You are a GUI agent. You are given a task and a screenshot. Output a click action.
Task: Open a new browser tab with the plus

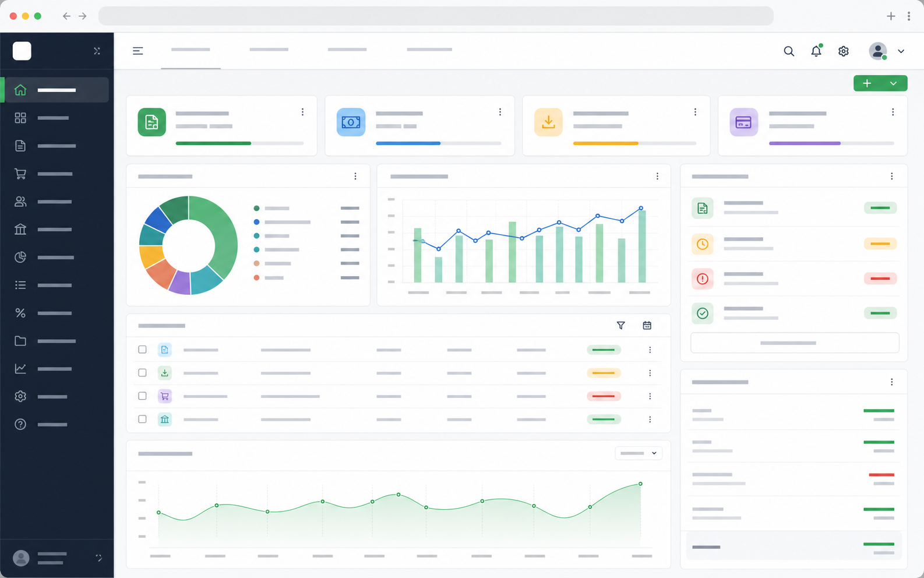pyautogui.click(x=891, y=16)
